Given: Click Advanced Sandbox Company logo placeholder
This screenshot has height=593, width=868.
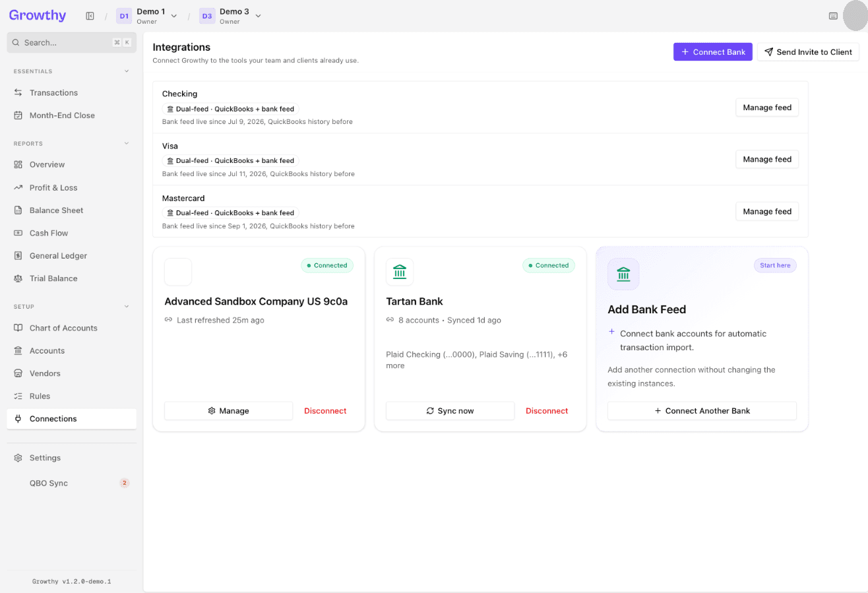Looking at the screenshot, I should (178, 272).
